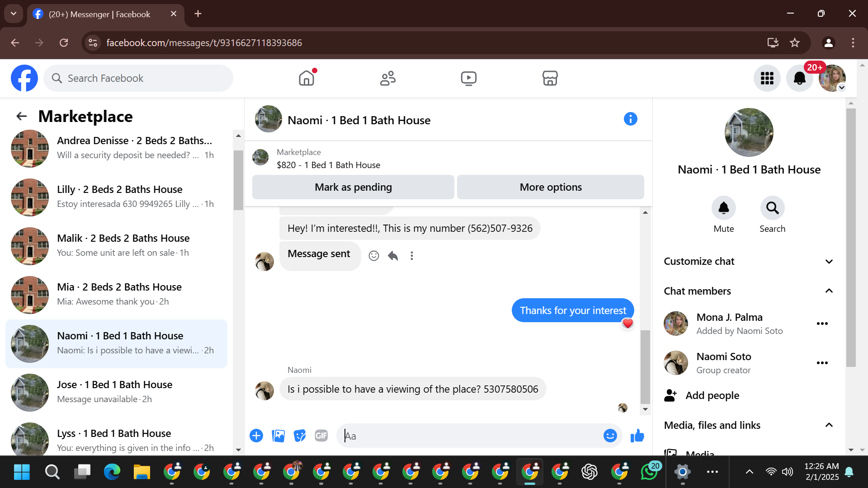Open member options for Mona J. Palma
This screenshot has height=488, width=868.
822,324
